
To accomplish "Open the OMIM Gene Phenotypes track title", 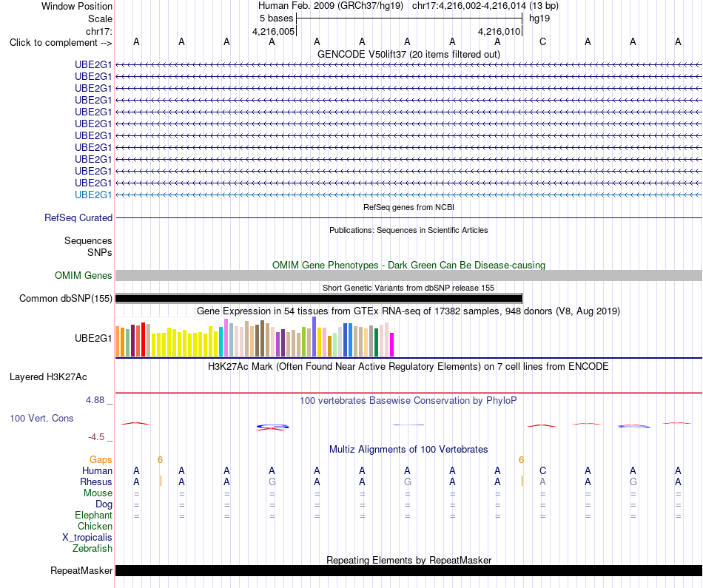I will coord(408,266).
